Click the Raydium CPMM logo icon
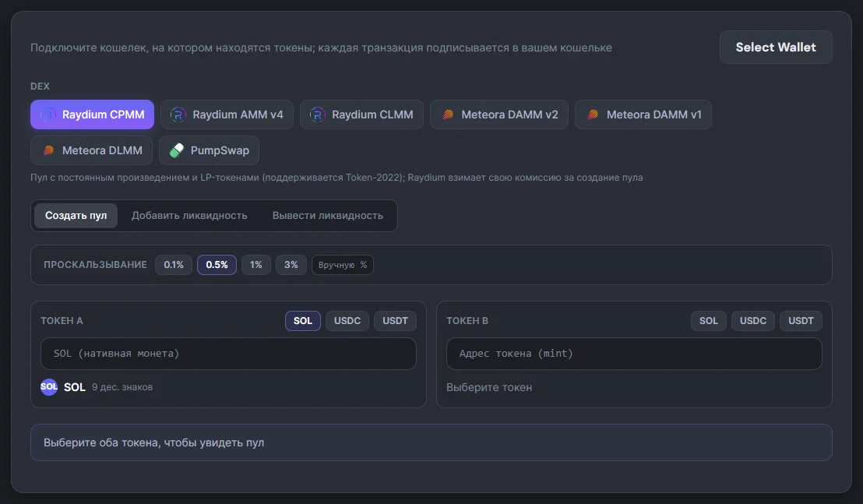This screenshot has height=504, width=863. (48, 115)
